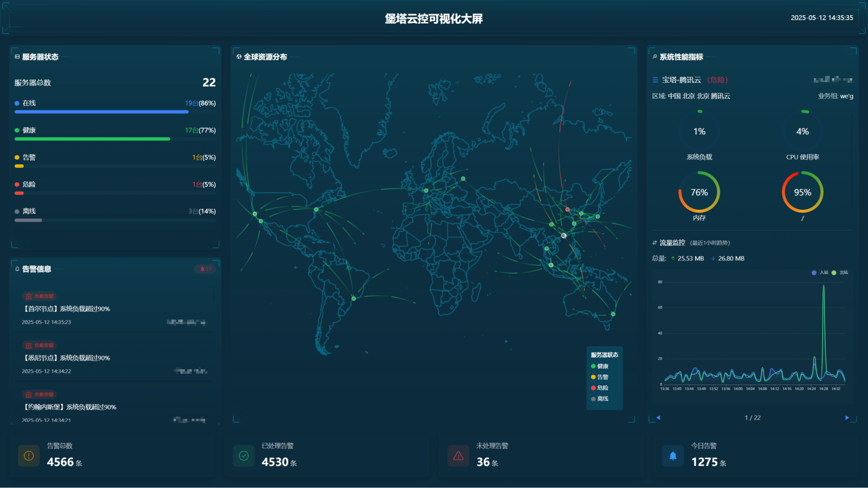Click the 76% memory gauge
Viewport: 868px width, 488px height.
click(699, 192)
